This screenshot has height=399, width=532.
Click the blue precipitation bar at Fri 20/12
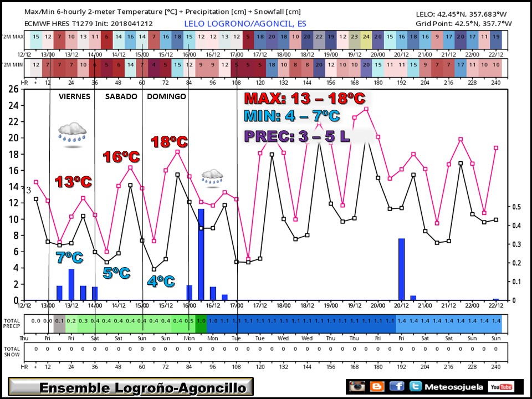pyautogui.click(x=402, y=269)
